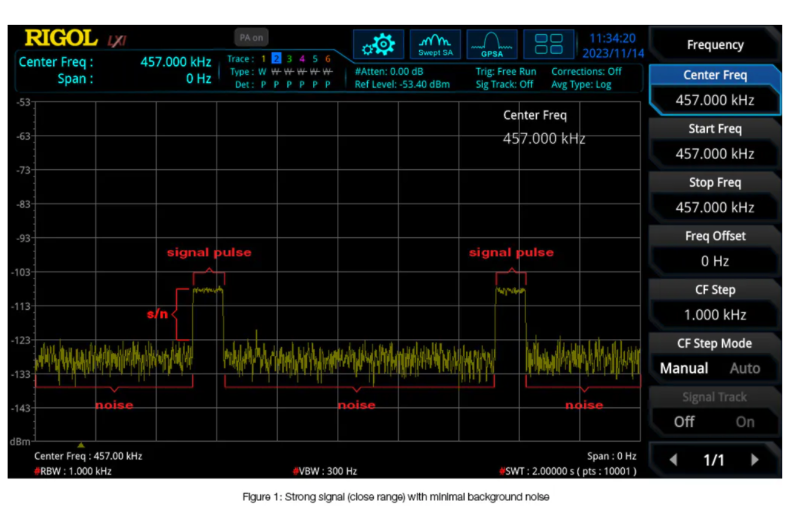This screenshot has height=532, width=794.
Task: Click the RIGOL logo
Action: click(x=61, y=38)
